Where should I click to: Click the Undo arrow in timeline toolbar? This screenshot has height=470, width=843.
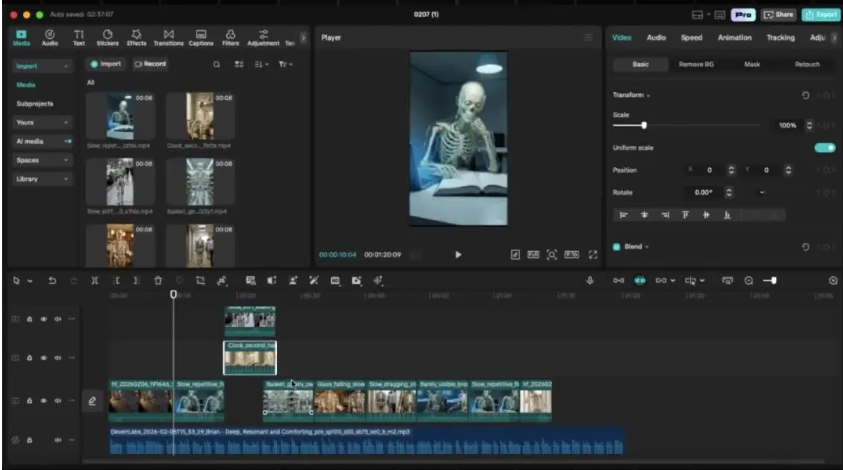(x=52, y=281)
